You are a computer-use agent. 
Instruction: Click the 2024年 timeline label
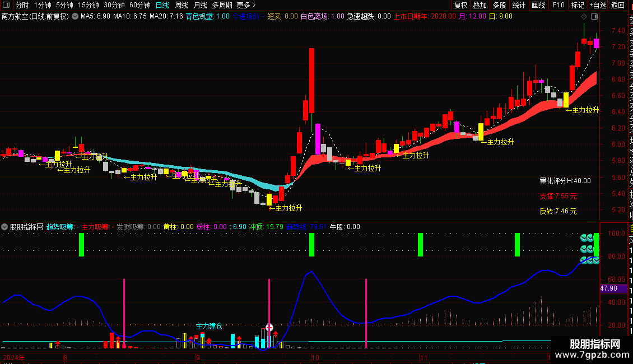14,358
